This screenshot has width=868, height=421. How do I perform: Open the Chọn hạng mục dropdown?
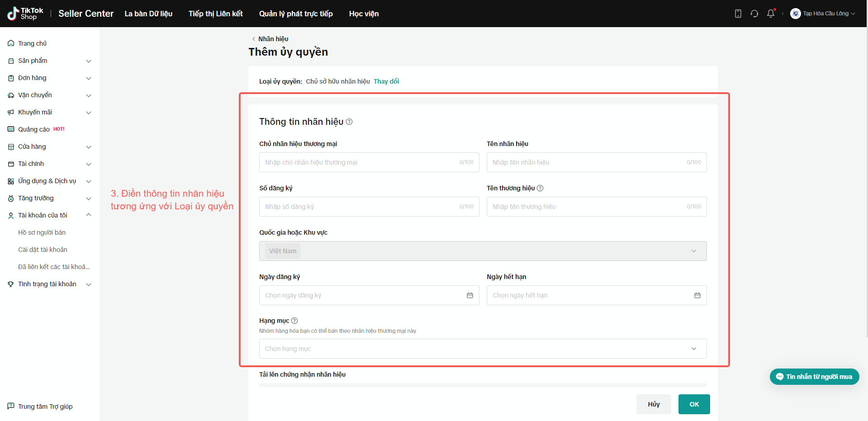tap(483, 349)
